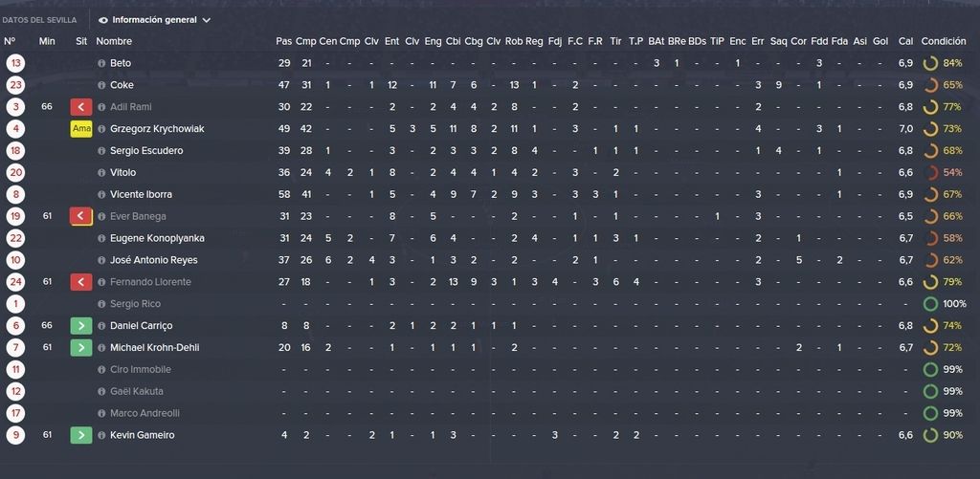Click Kevin Gameiro's green substitution arrow
This screenshot has width=980, height=479.
click(81, 435)
